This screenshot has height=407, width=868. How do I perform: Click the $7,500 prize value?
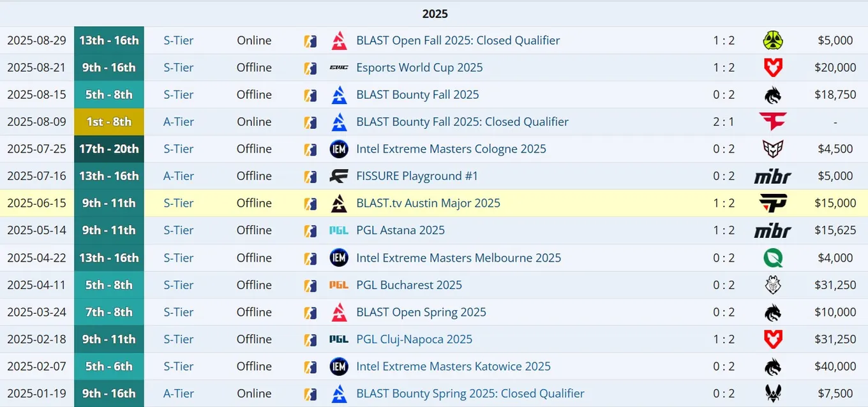tap(835, 394)
